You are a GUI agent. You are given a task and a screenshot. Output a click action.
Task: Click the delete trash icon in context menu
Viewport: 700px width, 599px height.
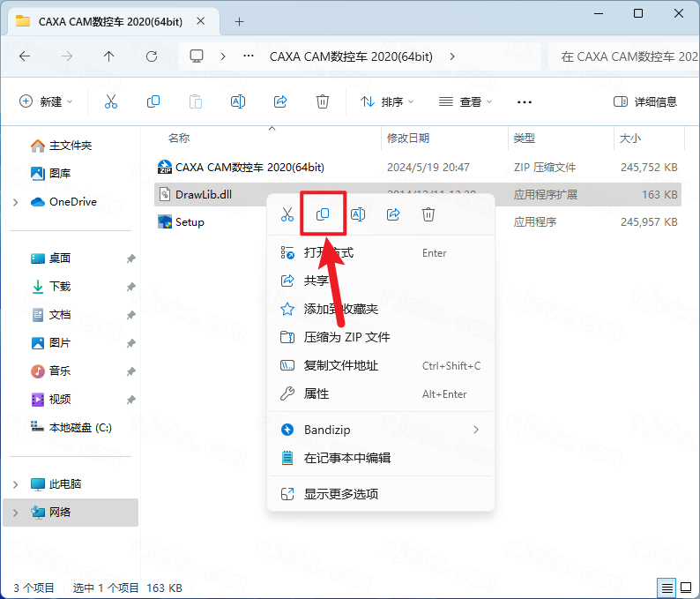[428, 214]
